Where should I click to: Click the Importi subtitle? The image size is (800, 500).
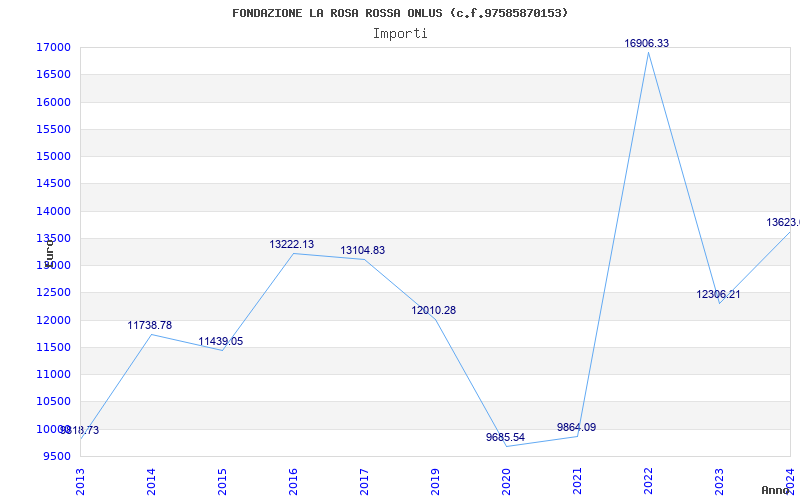(x=400, y=34)
